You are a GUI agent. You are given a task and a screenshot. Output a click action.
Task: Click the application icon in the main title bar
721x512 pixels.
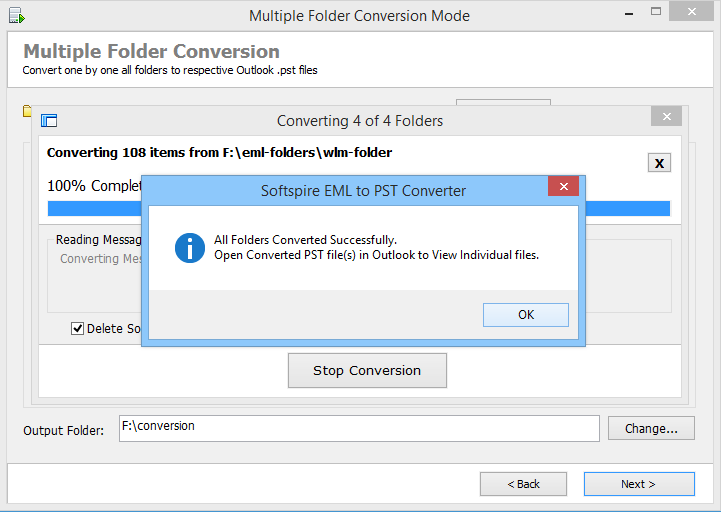(x=17, y=15)
